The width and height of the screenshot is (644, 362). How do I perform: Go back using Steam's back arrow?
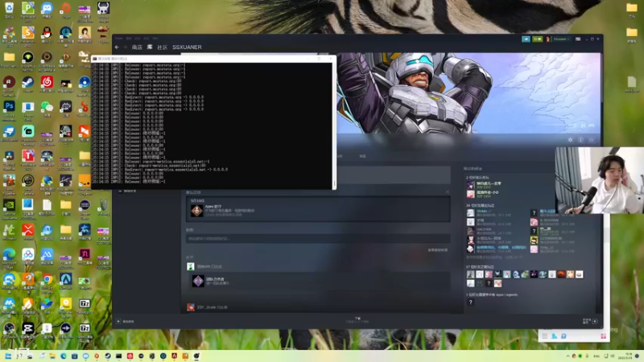(117, 47)
